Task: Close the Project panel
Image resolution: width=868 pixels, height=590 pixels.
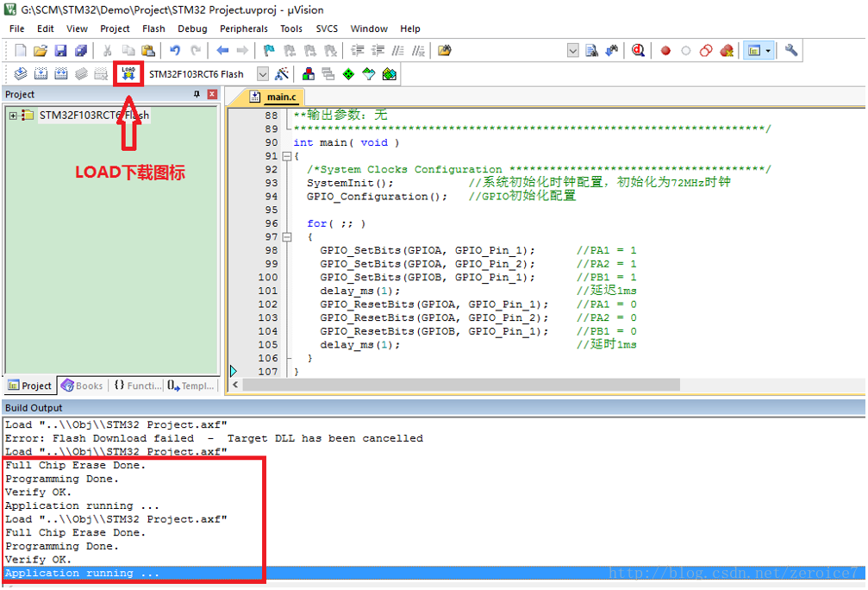Action: tap(212, 94)
